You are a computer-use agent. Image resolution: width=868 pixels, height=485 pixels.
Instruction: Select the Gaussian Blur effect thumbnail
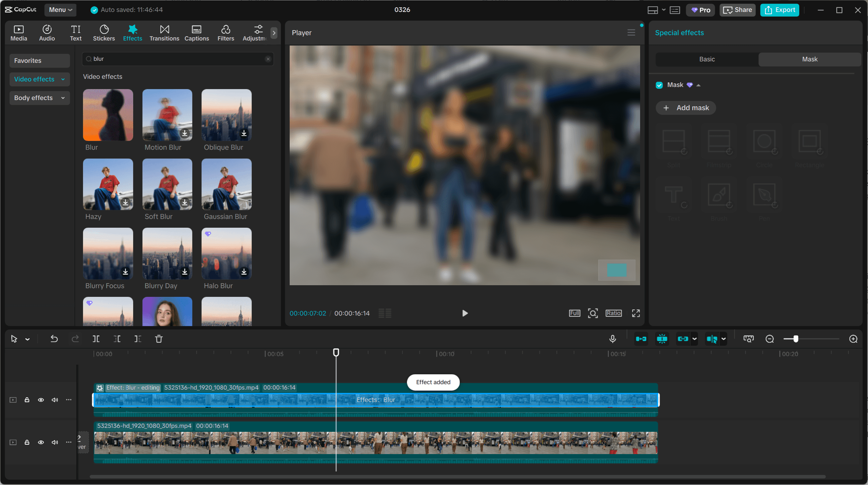pos(226,184)
